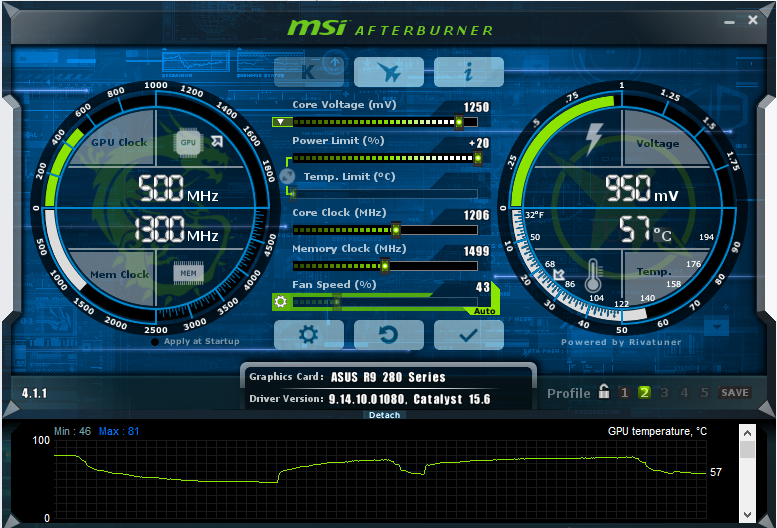Screen dimensions: 777x528
Task: Click the monitor scrollbar up arrow
Action: pyautogui.click(x=748, y=433)
